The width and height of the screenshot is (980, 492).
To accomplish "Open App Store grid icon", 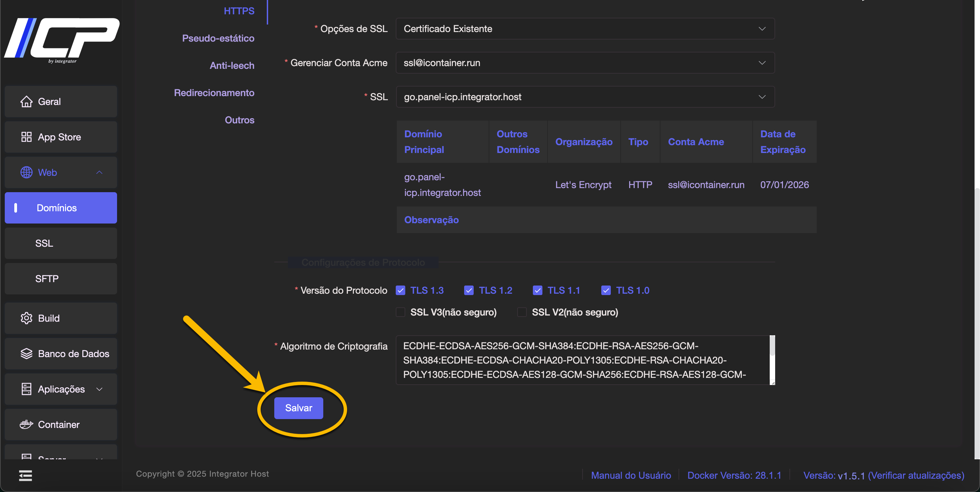I will 26,137.
